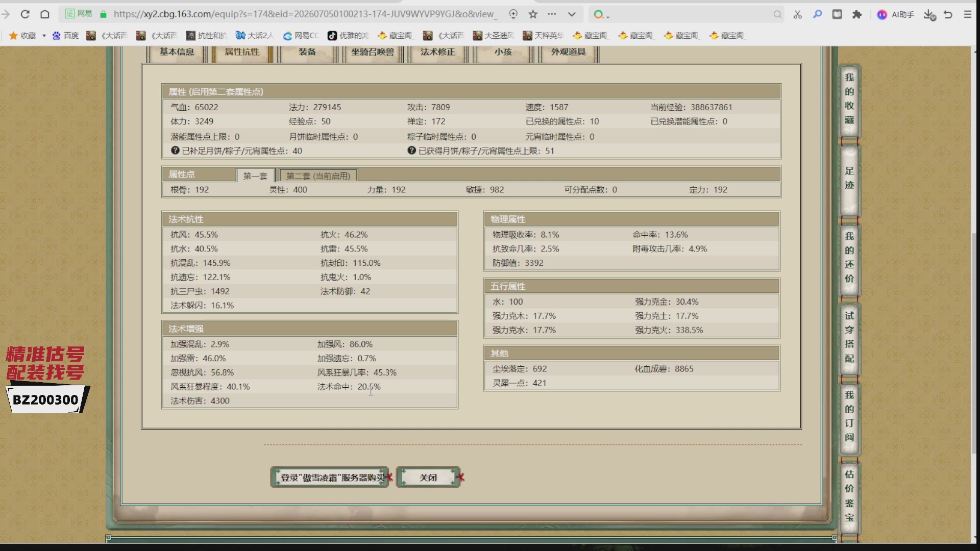Image resolution: width=980 pixels, height=551 pixels.
Task: Open the 大话2人 bookmark
Action: (x=255, y=35)
